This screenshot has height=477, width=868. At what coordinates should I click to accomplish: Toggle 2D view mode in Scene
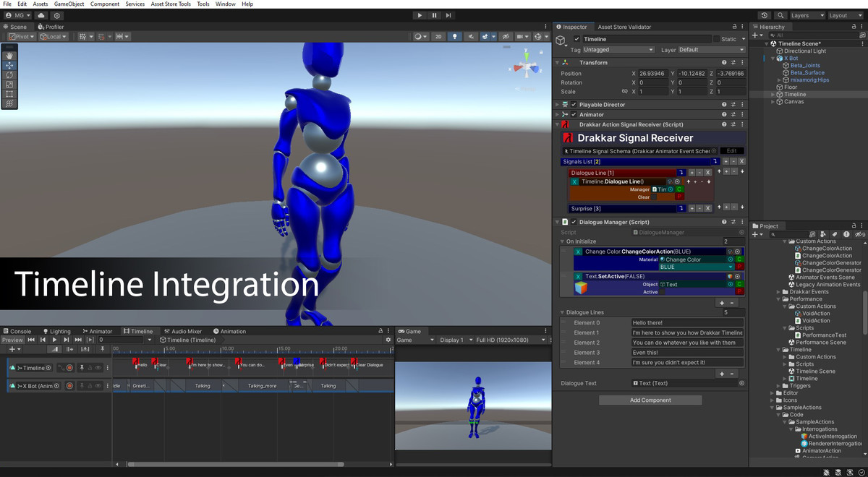point(438,36)
